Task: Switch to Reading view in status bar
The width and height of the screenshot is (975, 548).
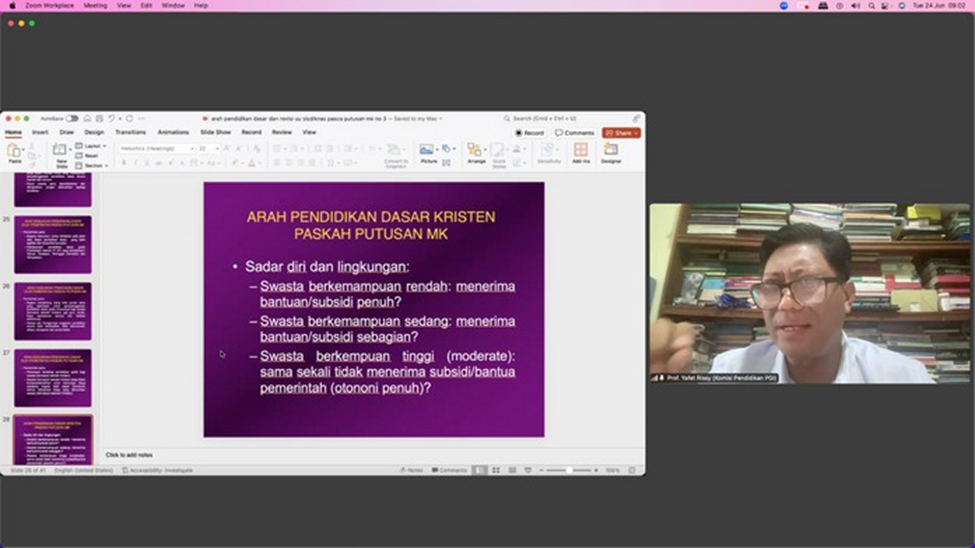Action: (512, 470)
